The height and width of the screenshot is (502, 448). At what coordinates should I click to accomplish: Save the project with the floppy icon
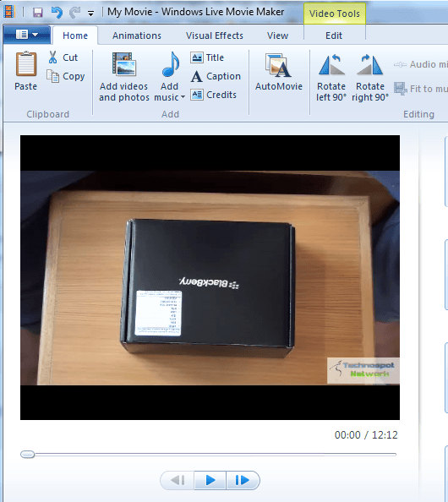38,13
